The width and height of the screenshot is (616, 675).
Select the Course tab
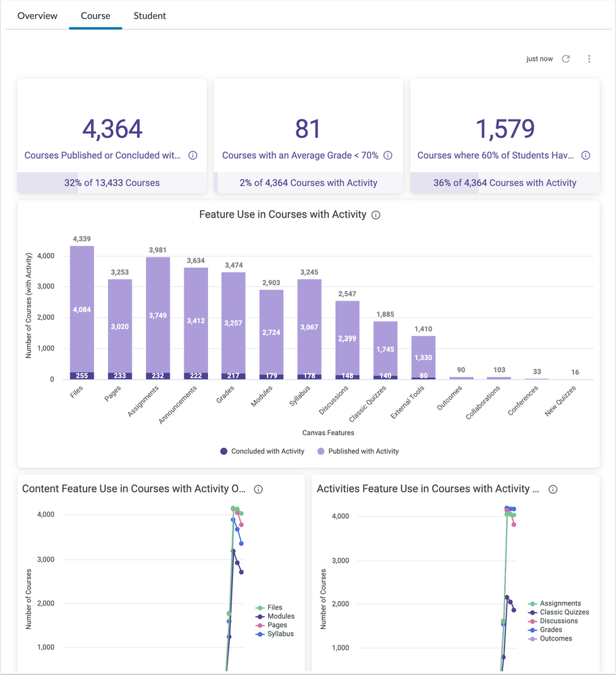click(95, 16)
